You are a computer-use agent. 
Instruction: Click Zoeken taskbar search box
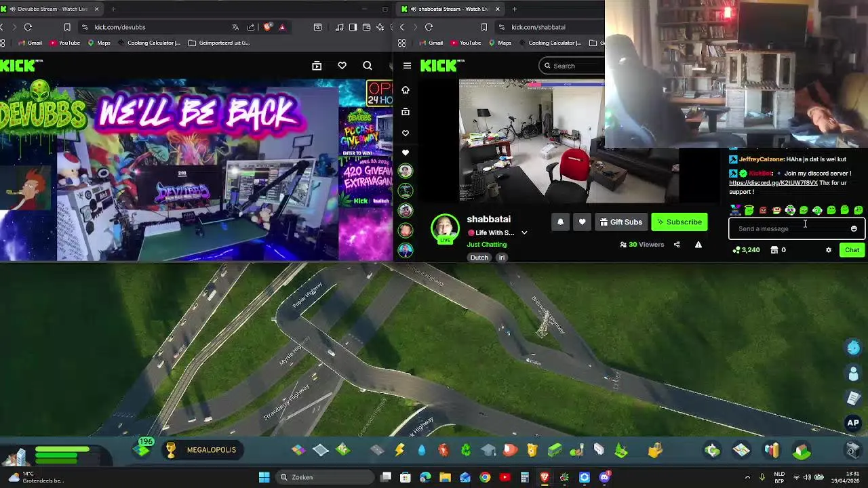pos(324,478)
